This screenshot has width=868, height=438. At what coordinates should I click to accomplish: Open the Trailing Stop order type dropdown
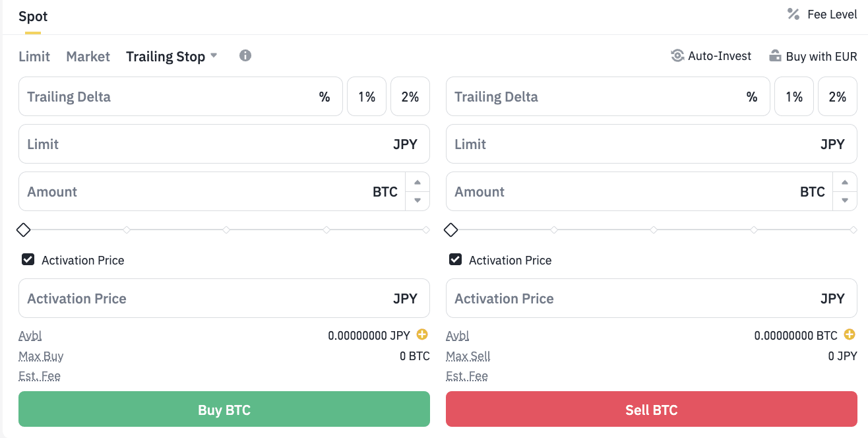click(171, 57)
